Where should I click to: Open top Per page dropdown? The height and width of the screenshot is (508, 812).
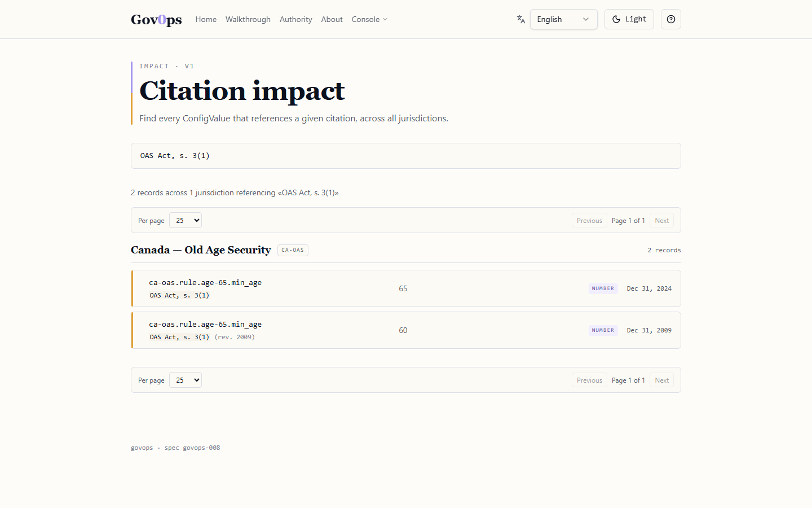point(186,220)
